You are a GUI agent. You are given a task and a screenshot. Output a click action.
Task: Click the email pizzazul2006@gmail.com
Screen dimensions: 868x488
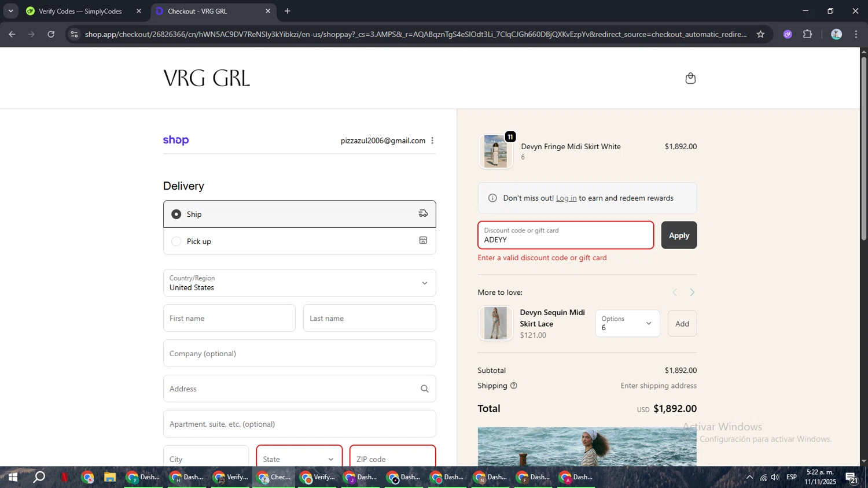[382, 141]
